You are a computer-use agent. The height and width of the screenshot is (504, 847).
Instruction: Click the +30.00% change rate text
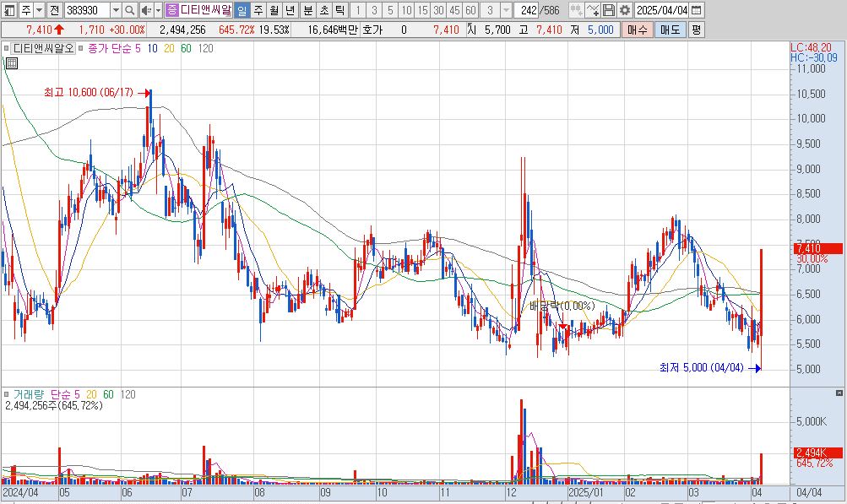click(127, 30)
